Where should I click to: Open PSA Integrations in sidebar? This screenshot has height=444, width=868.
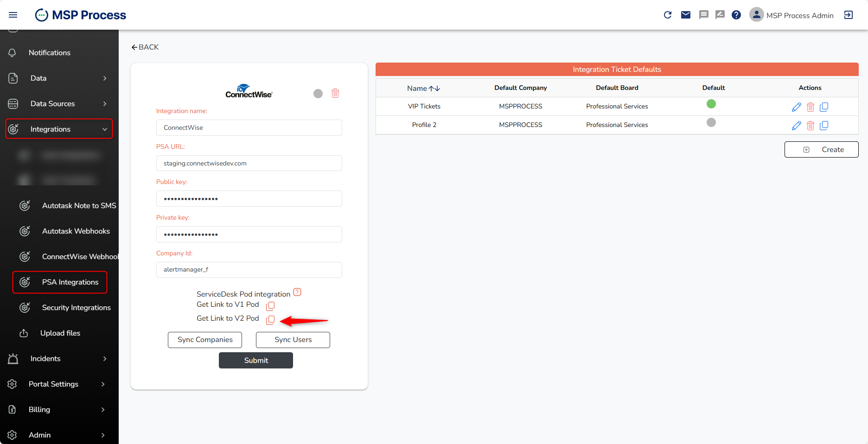70,282
